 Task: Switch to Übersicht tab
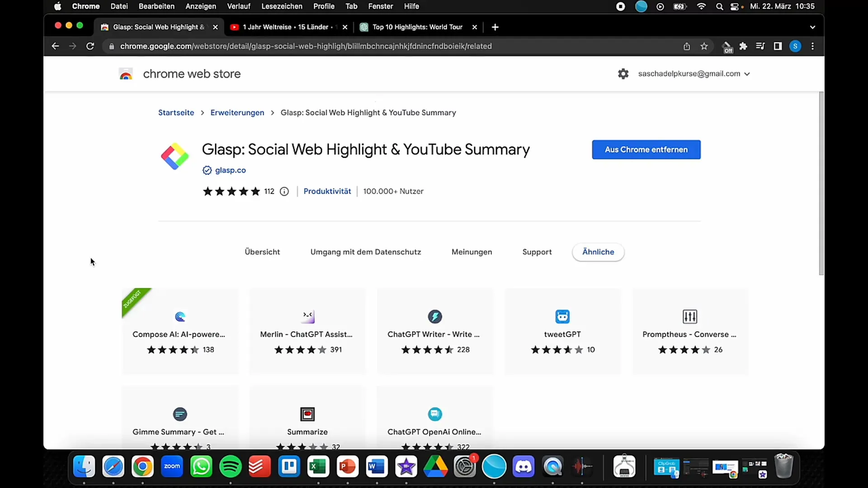262,251
